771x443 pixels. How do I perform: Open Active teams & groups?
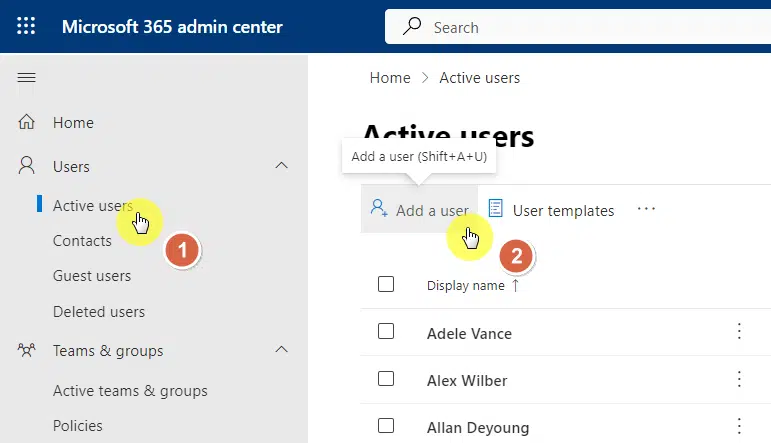click(x=130, y=391)
